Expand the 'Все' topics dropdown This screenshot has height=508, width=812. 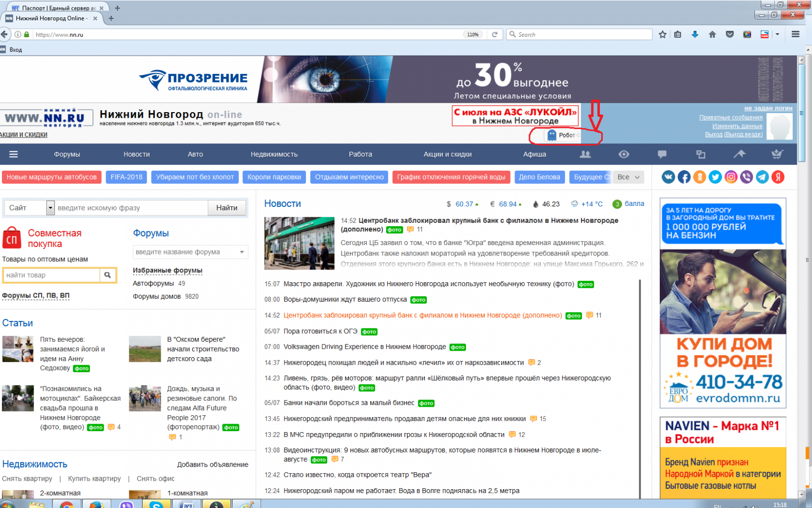coord(629,177)
